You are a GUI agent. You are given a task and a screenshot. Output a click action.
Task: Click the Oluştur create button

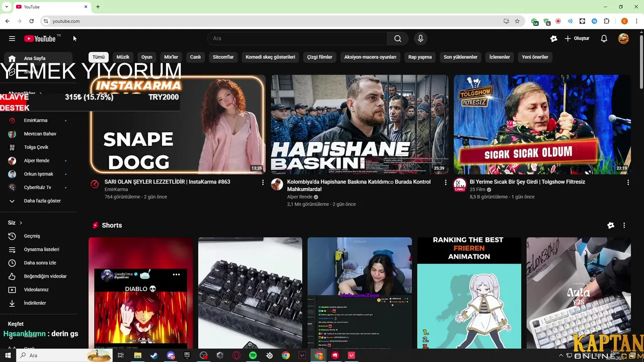pos(577,39)
